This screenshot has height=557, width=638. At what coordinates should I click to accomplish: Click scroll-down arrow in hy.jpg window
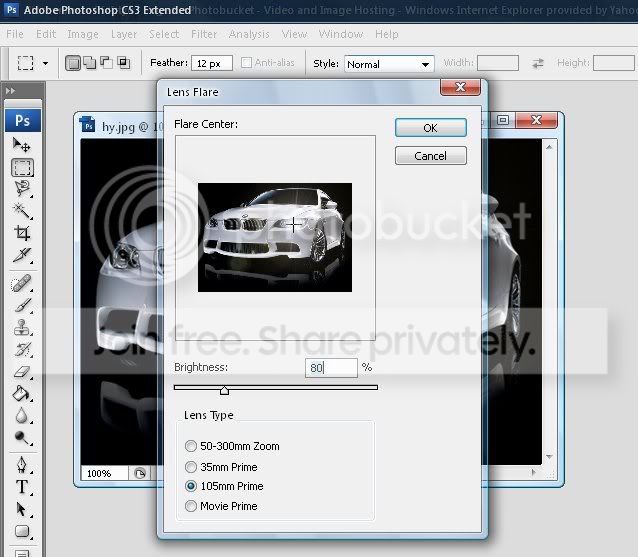click(549, 457)
